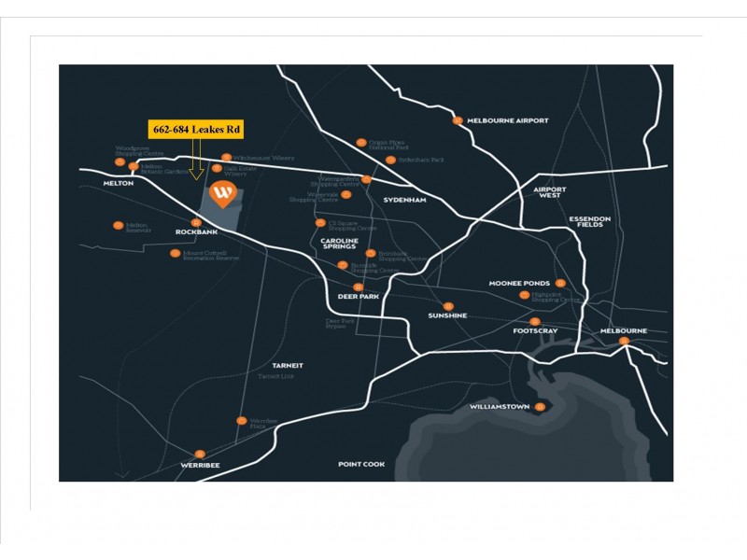Select the Rockbank station marker
This screenshot has width=747, height=560.
tap(196, 222)
